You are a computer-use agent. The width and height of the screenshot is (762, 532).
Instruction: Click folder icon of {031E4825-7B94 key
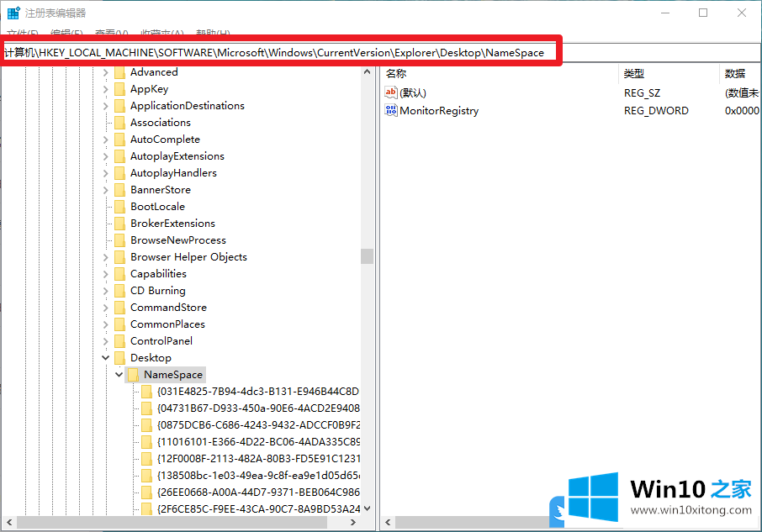[x=146, y=392]
